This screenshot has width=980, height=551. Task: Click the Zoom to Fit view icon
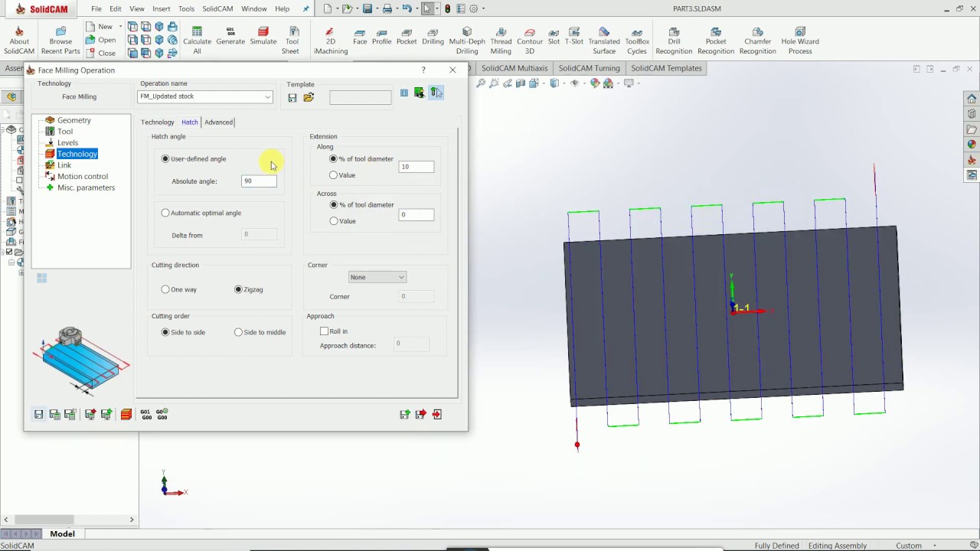tap(481, 83)
